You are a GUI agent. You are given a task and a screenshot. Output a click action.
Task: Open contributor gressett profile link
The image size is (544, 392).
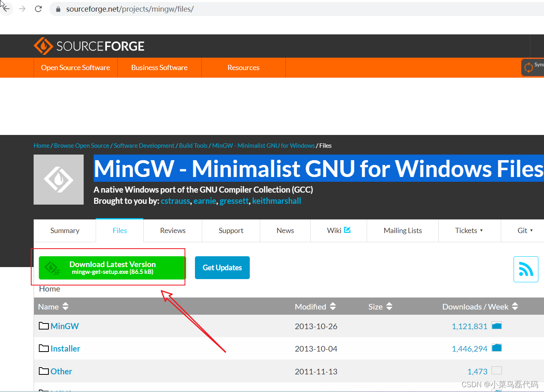(234, 201)
